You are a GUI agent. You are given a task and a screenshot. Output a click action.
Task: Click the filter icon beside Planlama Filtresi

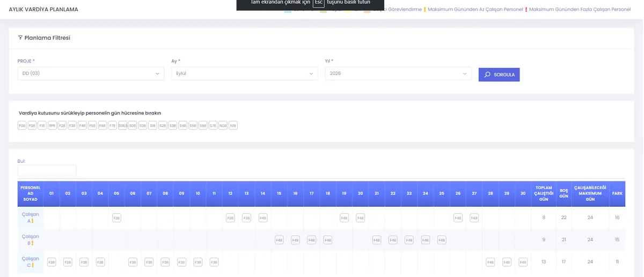pyautogui.click(x=20, y=38)
